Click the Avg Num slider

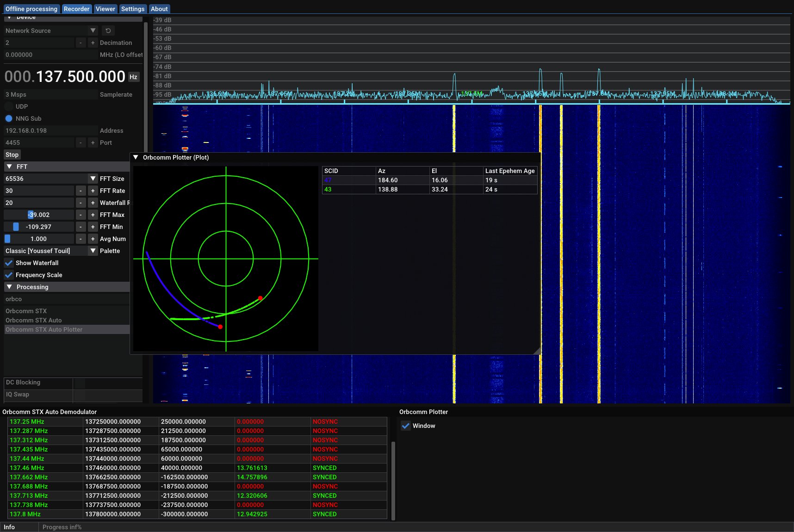(x=39, y=239)
